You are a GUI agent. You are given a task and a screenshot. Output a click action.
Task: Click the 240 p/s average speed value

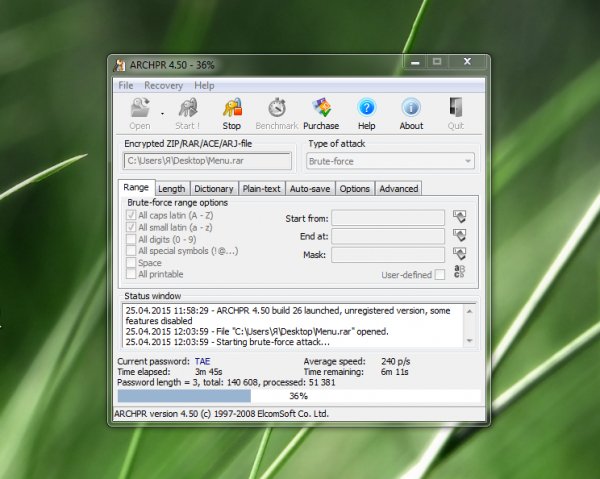(x=395, y=362)
